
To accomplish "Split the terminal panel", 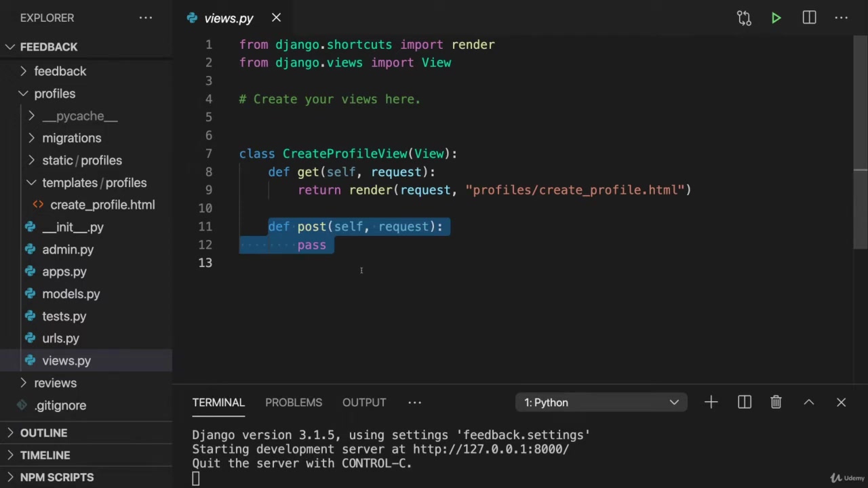I will point(744,403).
